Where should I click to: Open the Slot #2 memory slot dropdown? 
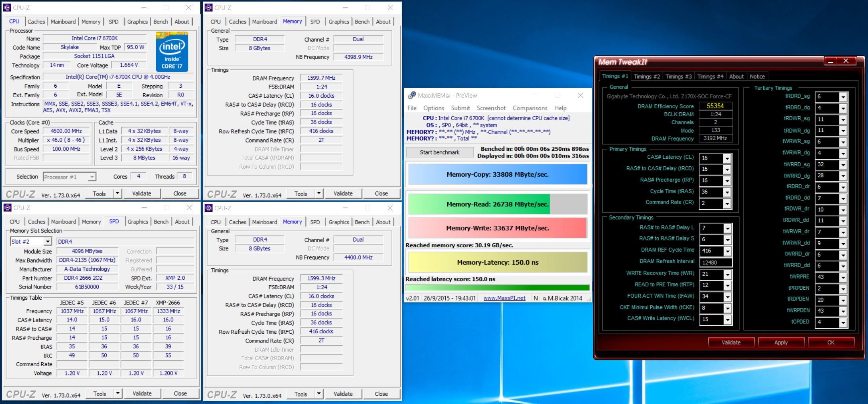pos(48,241)
